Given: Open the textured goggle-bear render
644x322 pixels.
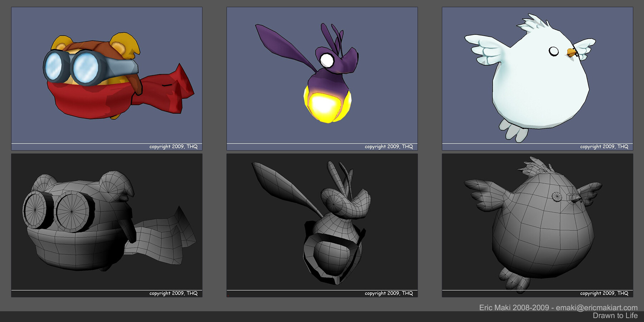Looking at the screenshot, I should [x=107, y=75].
